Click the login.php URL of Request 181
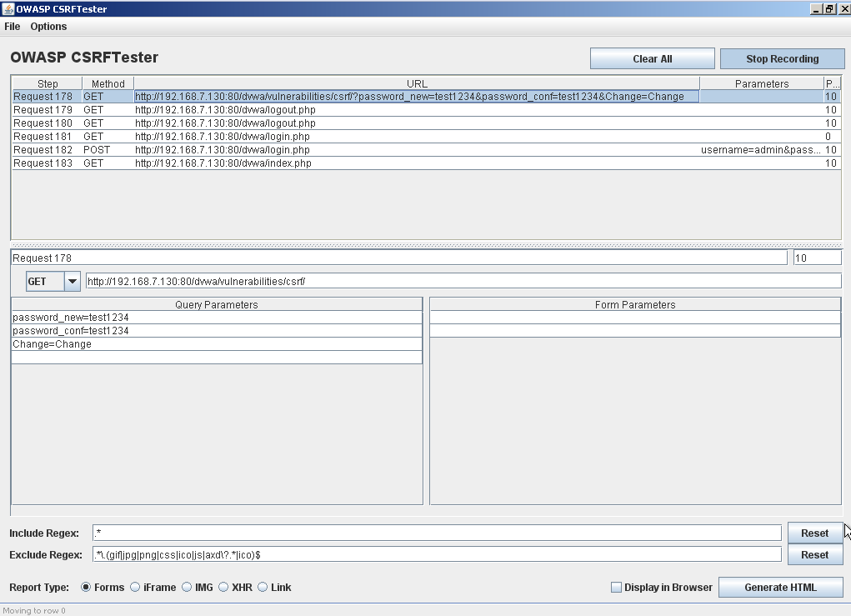This screenshot has height=616, width=851. click(417, 136)
